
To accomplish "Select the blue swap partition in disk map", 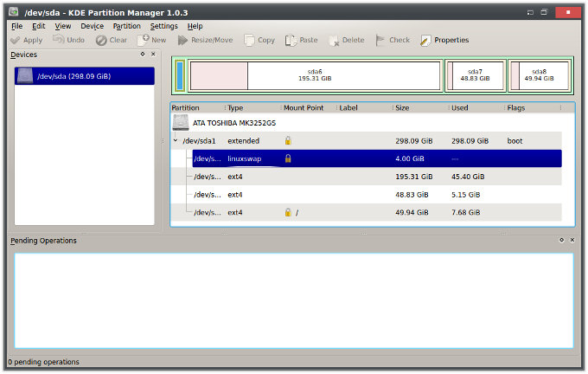I will (x=180, y=76).
